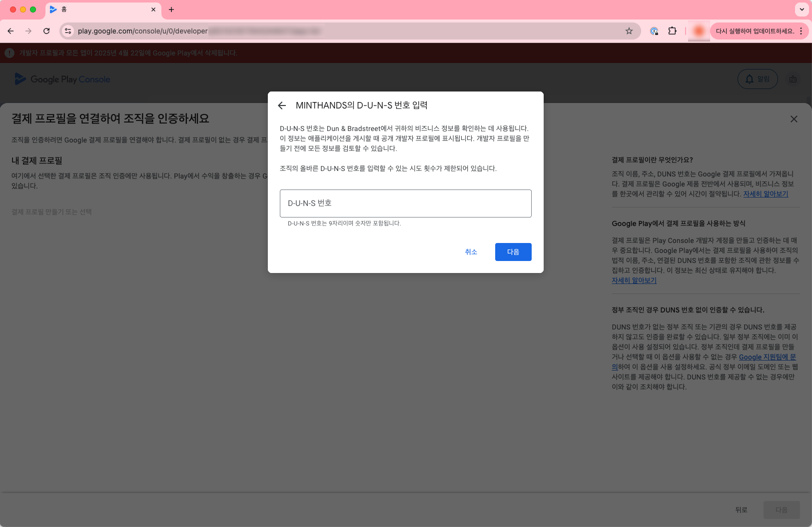Click the 결제 프로필 만들기 또는 선택 text
The height and width of the screenshot is (527, 812).
click(51, 212)
